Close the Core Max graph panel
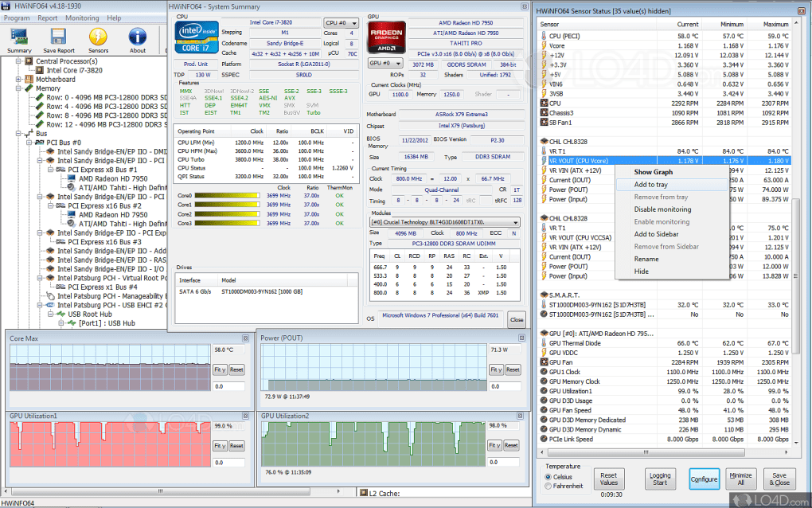The image size is (812, 508). click(x=245, y=338)
